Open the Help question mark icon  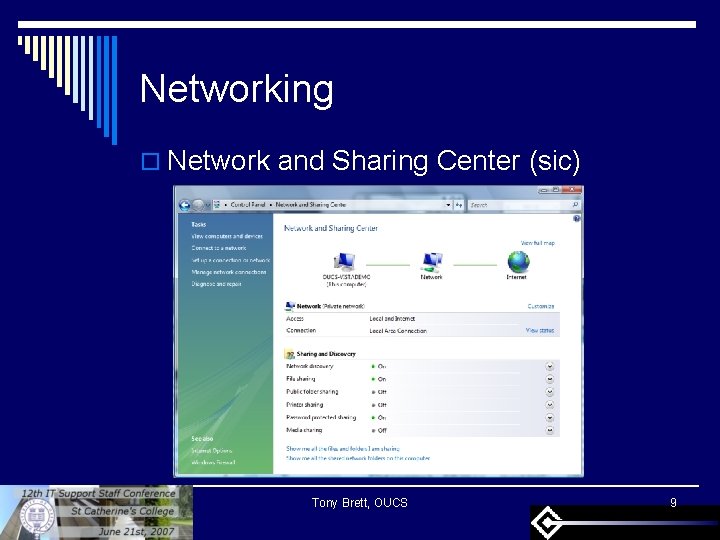point(577,219)
